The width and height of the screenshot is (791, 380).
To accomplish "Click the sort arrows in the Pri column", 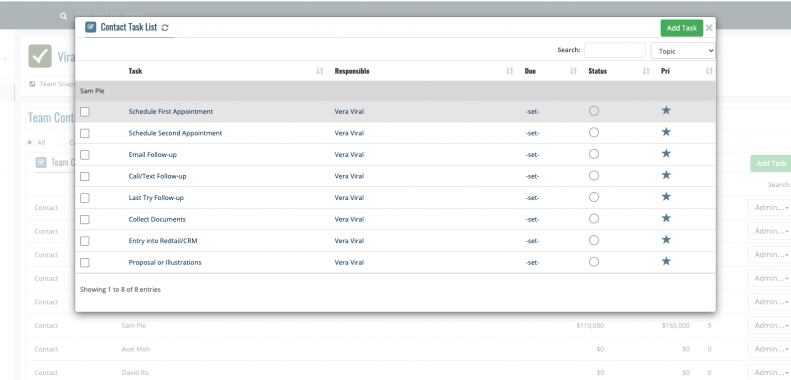I will click(709, 71).
